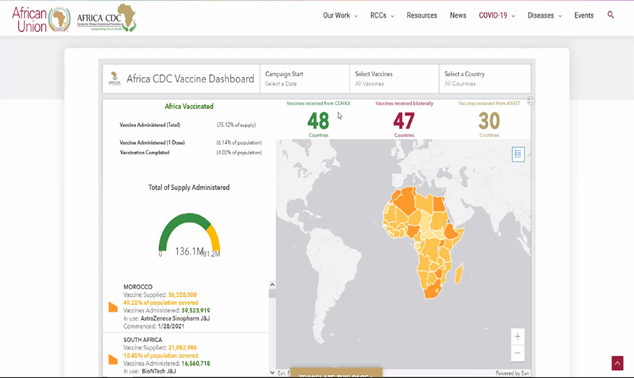634x378 pixels.
Task: Click the country list scroll-up arrow
Action: pos(272,285)
